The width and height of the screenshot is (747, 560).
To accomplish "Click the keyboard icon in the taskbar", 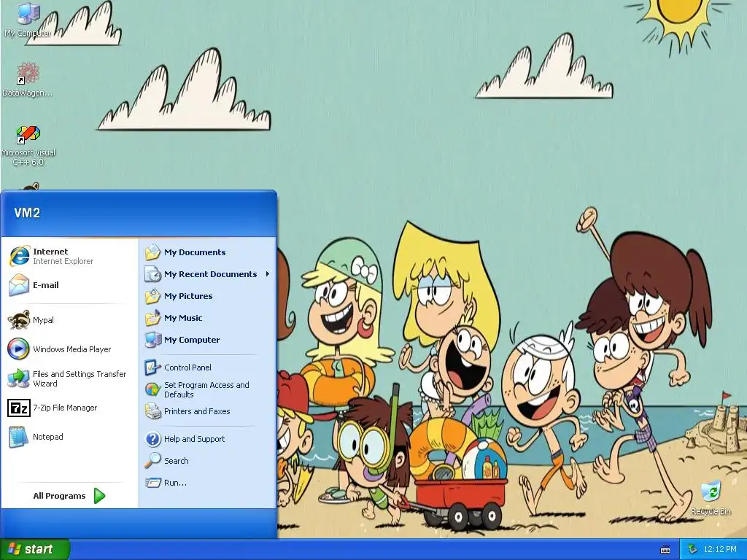I will click(665, 550).
